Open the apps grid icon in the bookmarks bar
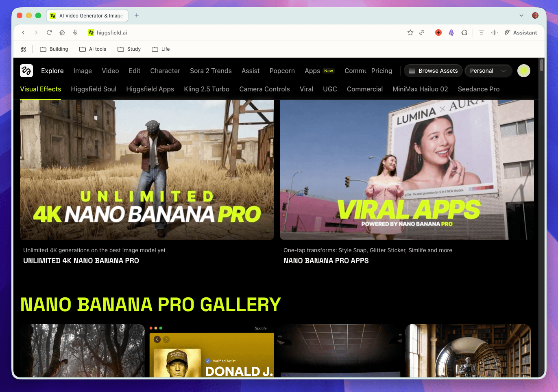The height and width of the screenshot is (392, 558). [x=23, y=49]
